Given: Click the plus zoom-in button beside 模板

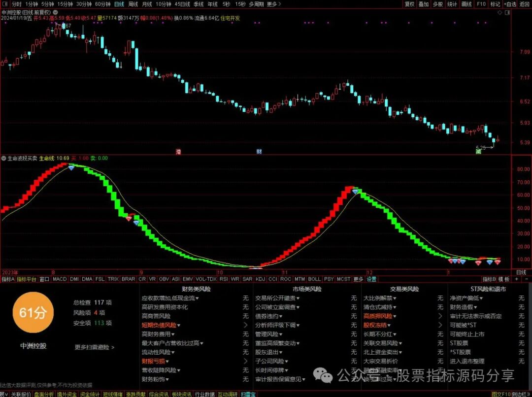Looking at the screenshot, I should click(516, 279).
